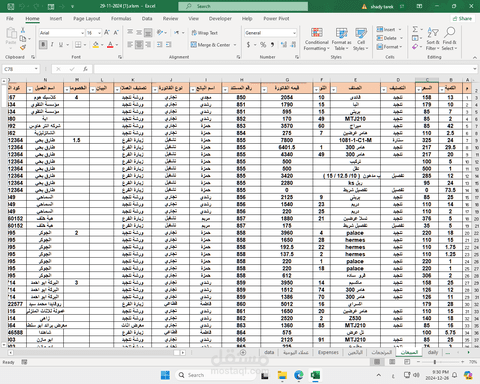
Task: Open filter dropdown for column G header
Action: 264,90
